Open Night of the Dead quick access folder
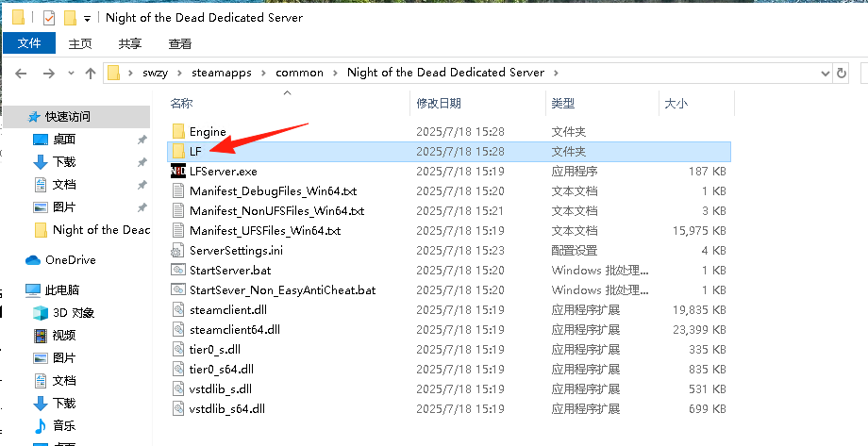This screenshot has height=446, width=868. point(92,230)
